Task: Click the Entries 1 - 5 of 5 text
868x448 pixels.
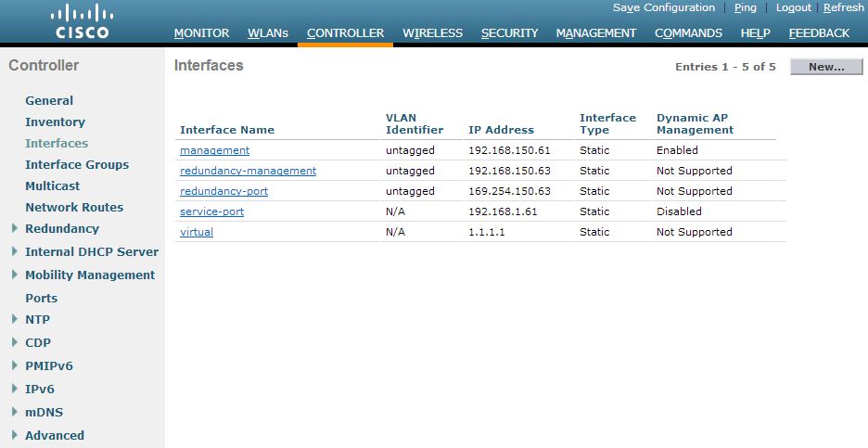Action: [725, 67]
